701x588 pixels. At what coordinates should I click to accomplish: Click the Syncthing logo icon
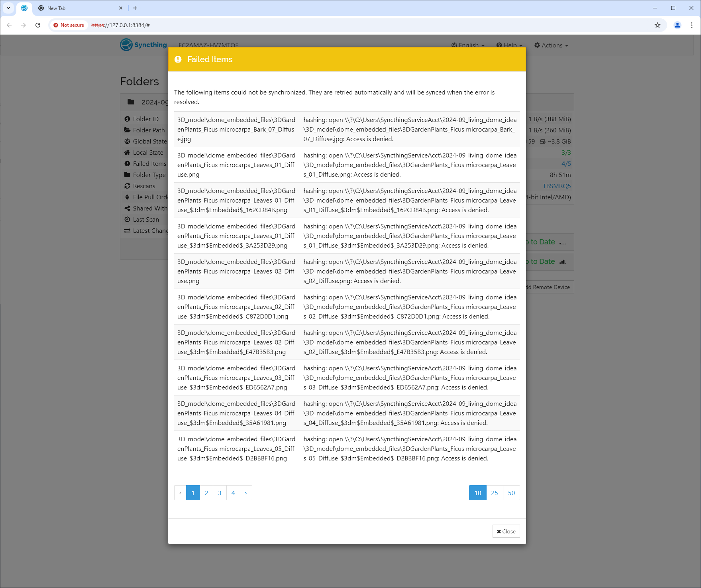click(x=126, y=45)
